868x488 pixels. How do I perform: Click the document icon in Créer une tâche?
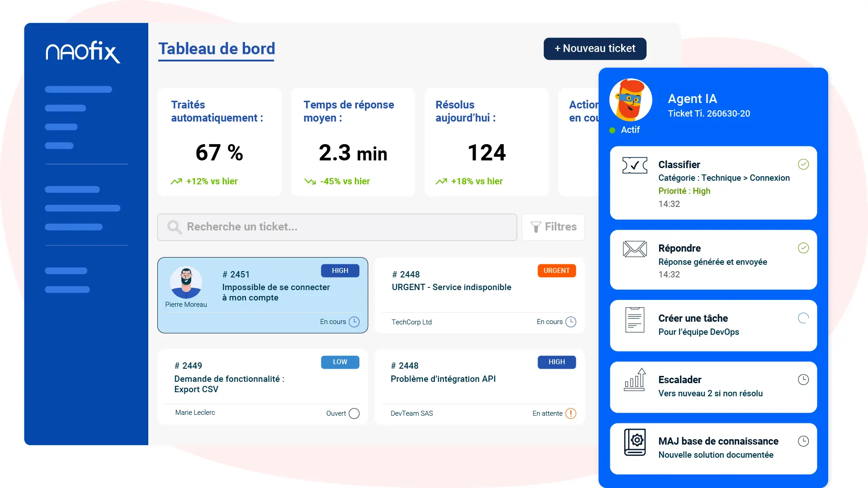635,319
